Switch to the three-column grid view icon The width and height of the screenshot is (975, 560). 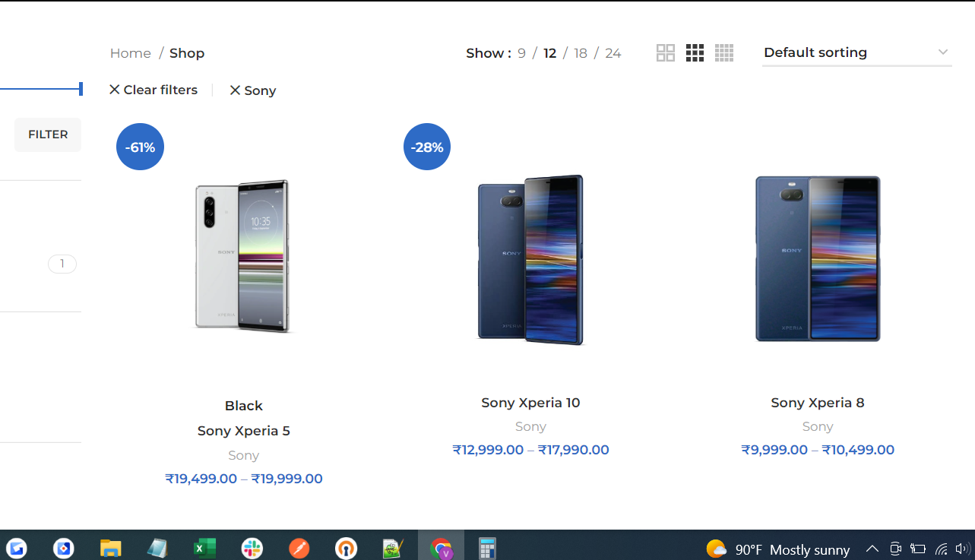tap(695, 53)
